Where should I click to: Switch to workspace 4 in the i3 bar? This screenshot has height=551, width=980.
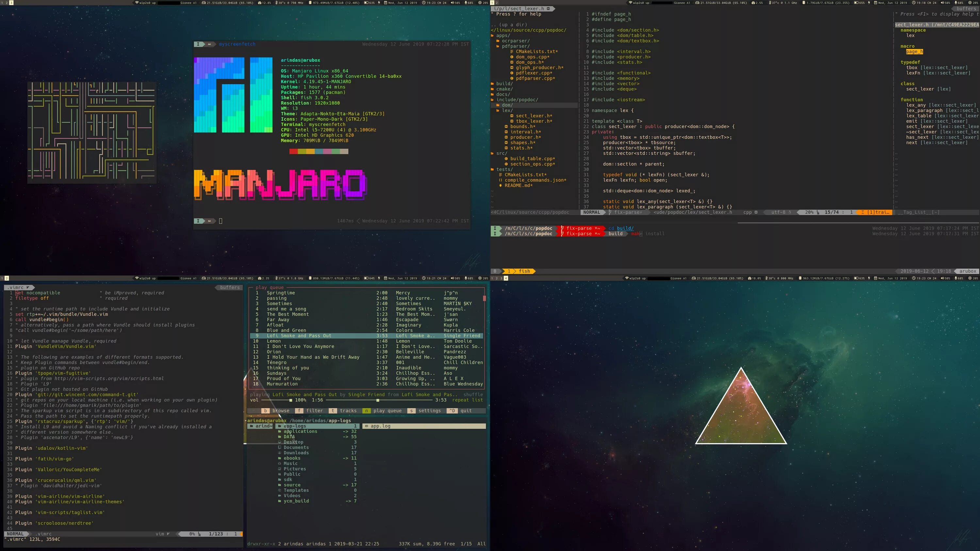click(506, 278)
